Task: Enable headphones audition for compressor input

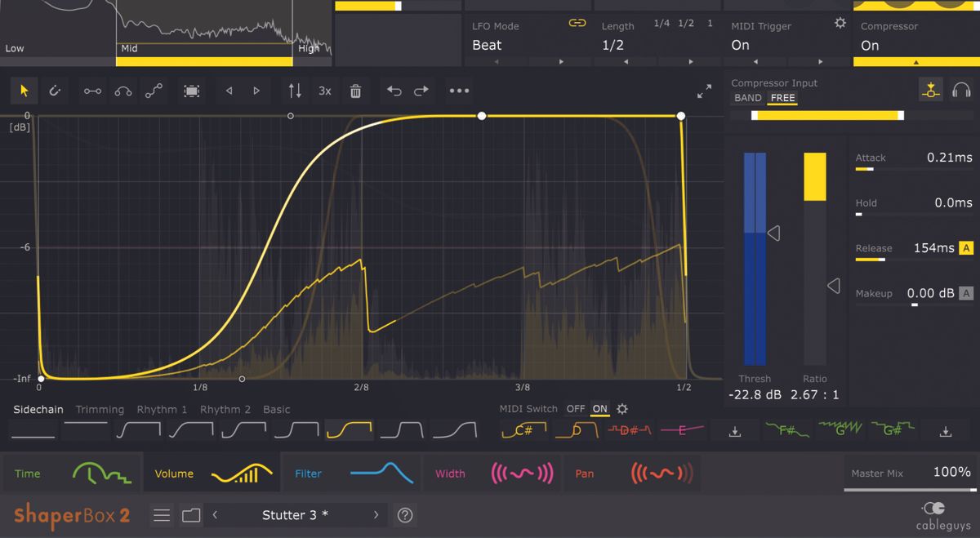Action: point(962,90)
